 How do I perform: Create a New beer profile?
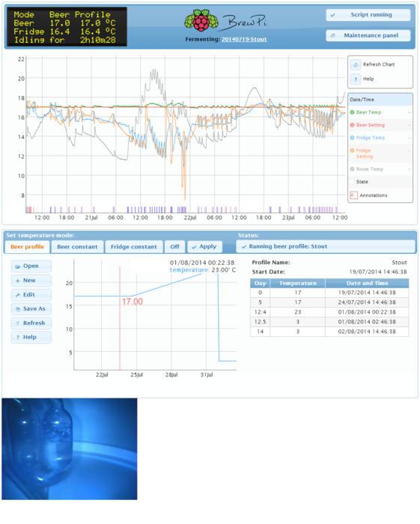click(31, 281)
